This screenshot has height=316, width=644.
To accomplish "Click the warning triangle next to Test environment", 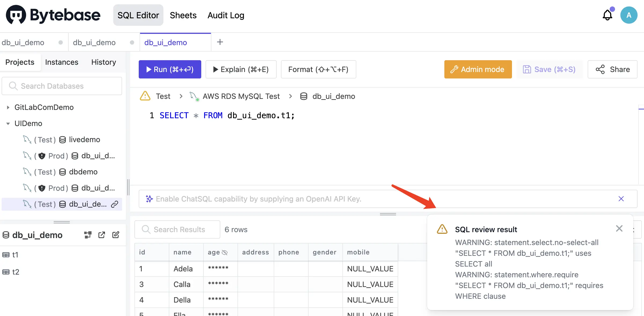I will 145,96.
